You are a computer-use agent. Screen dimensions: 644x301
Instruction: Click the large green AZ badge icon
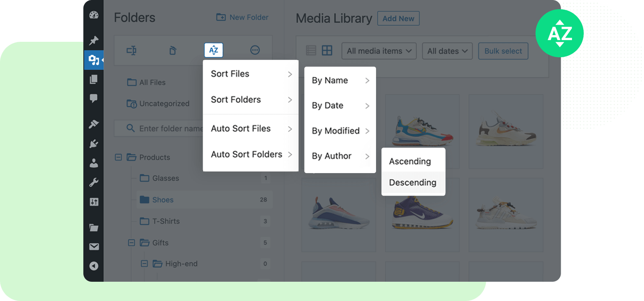[x=559, y=33]
